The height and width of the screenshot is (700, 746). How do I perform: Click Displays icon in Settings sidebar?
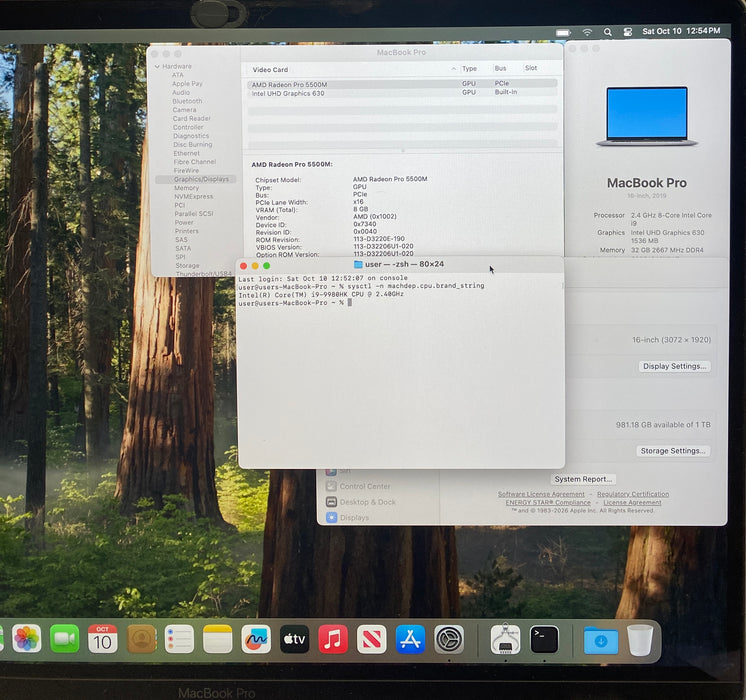point(332,517)
